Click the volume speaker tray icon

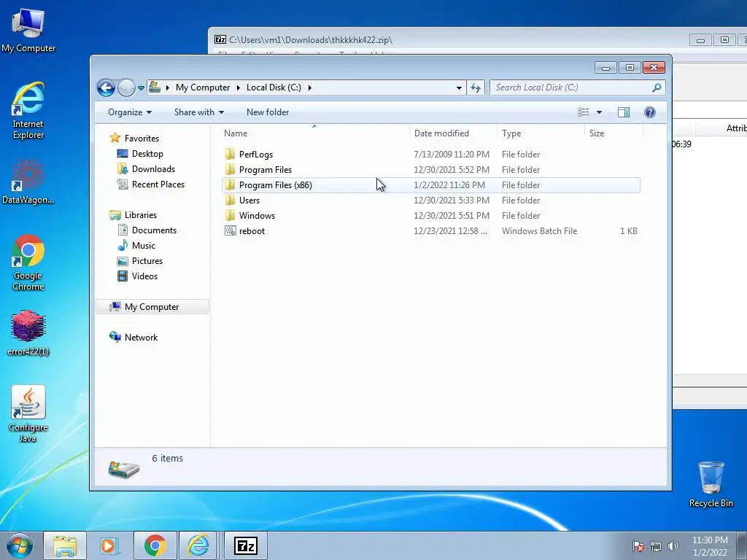(x=673, y=546)
